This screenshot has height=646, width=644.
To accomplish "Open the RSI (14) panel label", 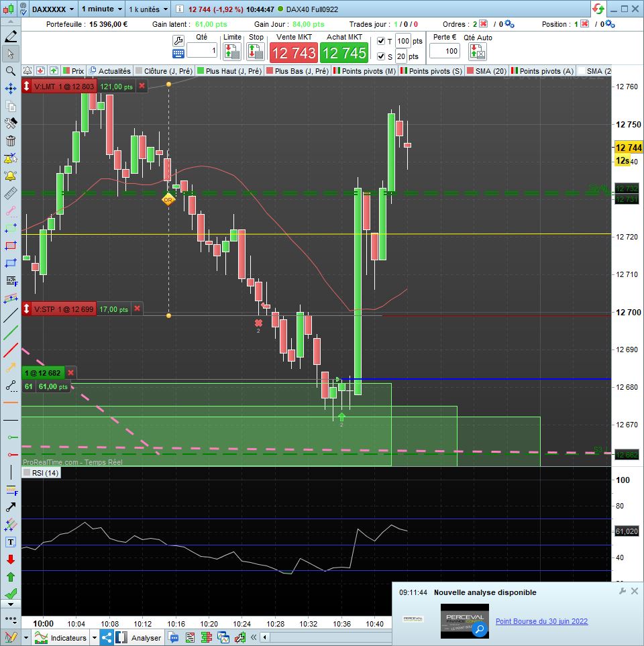I will coord(41,473).
